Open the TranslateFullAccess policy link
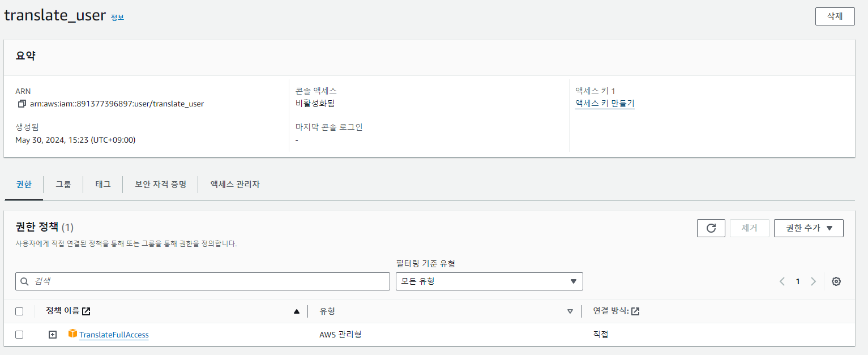The height and width of the screenshot is (355, 868). pyautogui.click(x=114, y=335)
